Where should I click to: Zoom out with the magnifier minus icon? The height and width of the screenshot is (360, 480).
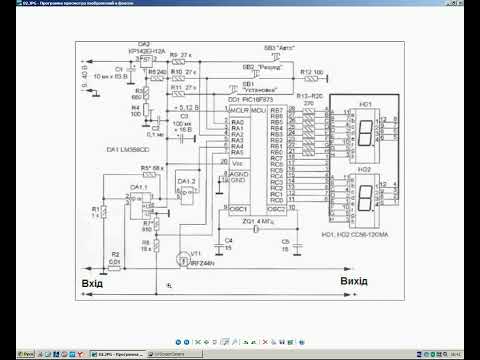click(234, 342)
